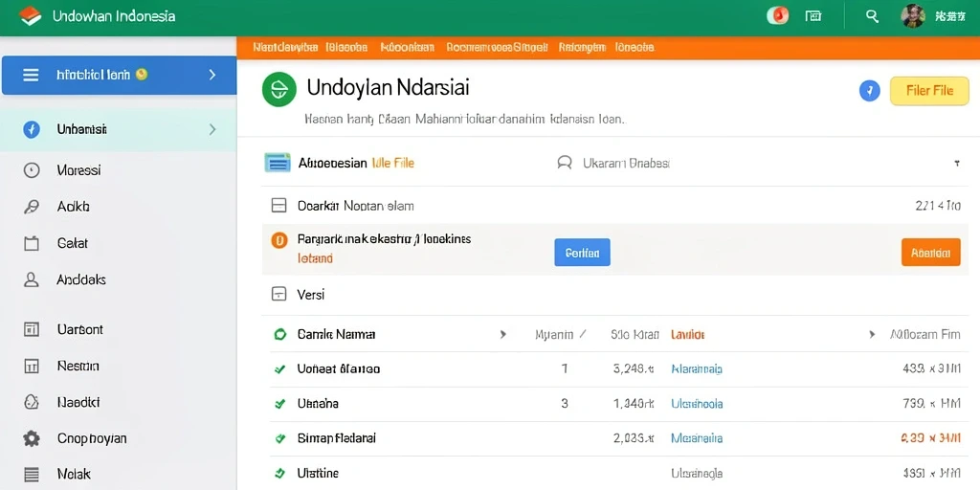Expand the blue sidebar header chevron

pos(212,75)
